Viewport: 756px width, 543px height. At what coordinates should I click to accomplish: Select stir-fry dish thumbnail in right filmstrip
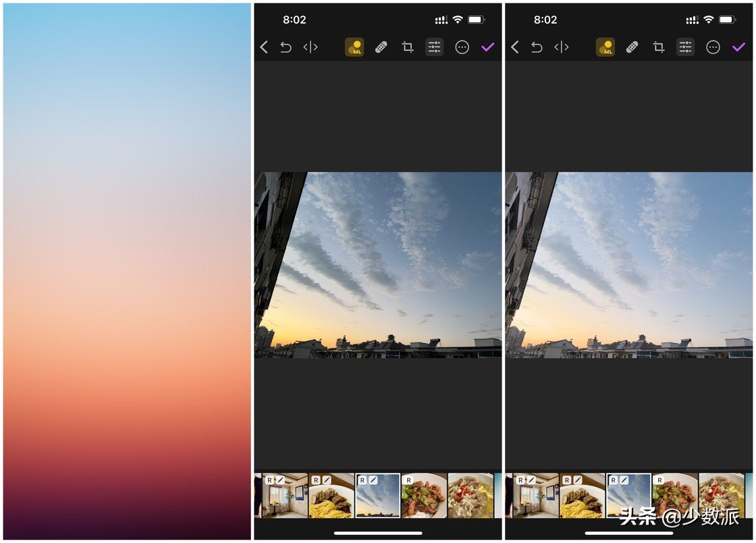point(675,496)
